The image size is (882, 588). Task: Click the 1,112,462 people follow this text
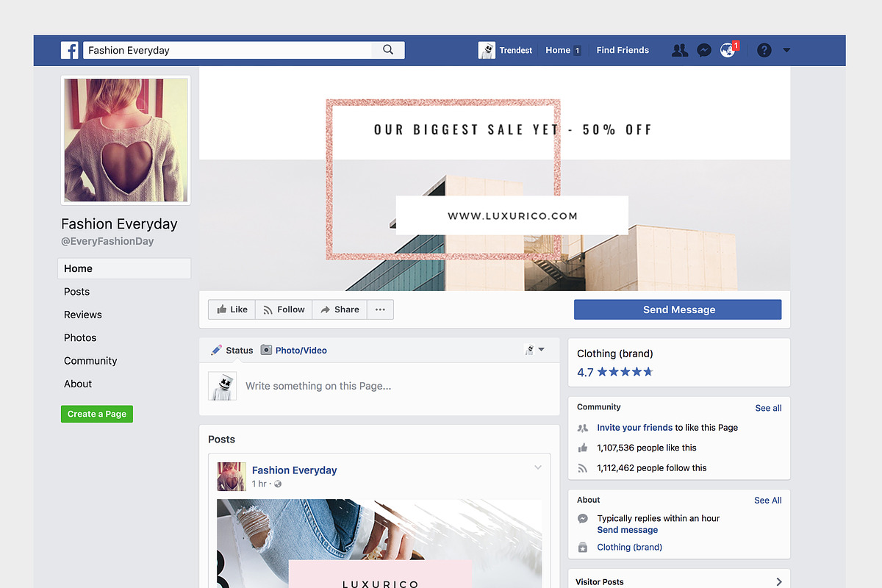652,468
